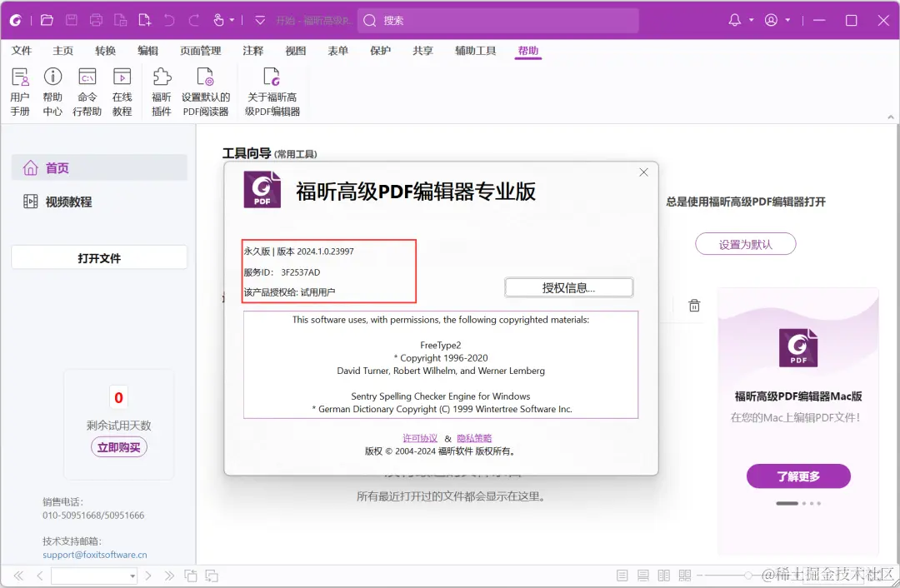Click the page number combo box
The image size is (900, 588).
[x=94, y=576]
